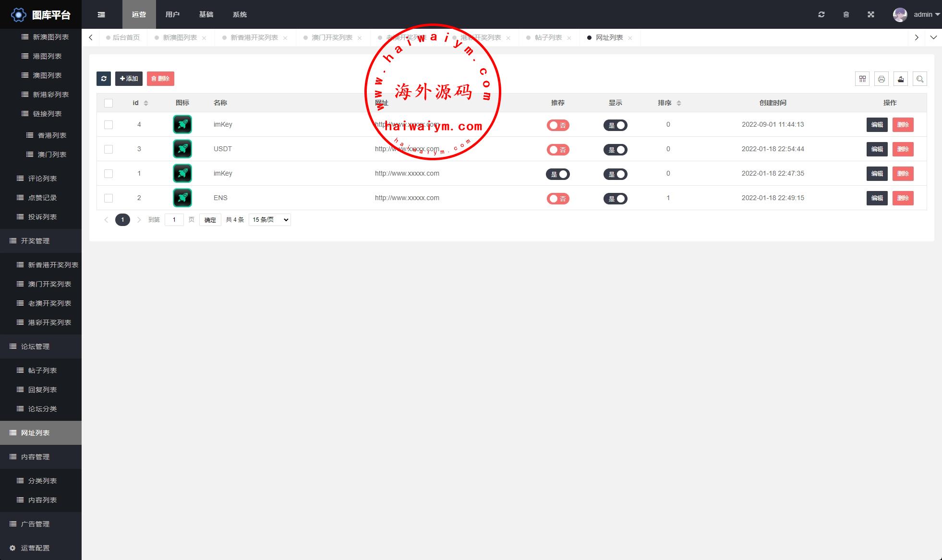Toggle the sidebar collapse menu icon

101,14
